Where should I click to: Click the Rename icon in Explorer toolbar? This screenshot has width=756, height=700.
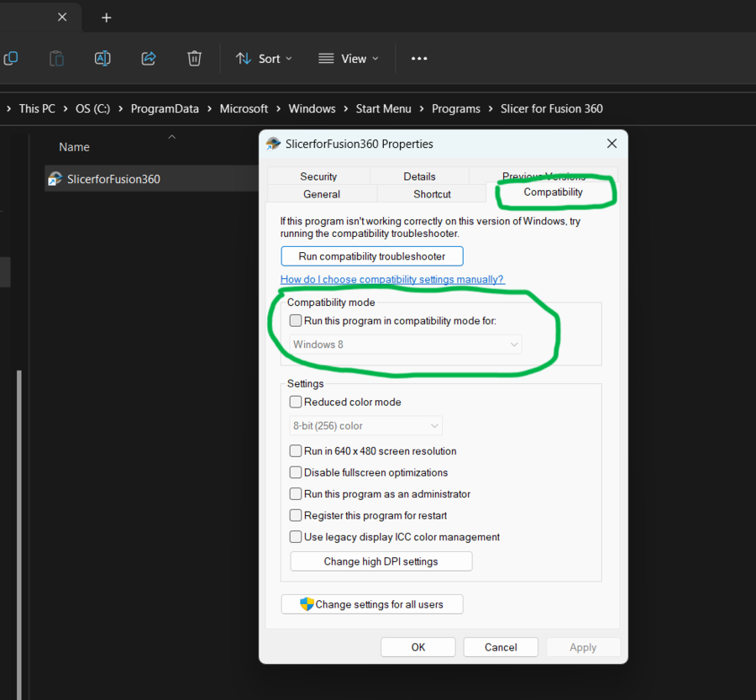tap(102, 58)
